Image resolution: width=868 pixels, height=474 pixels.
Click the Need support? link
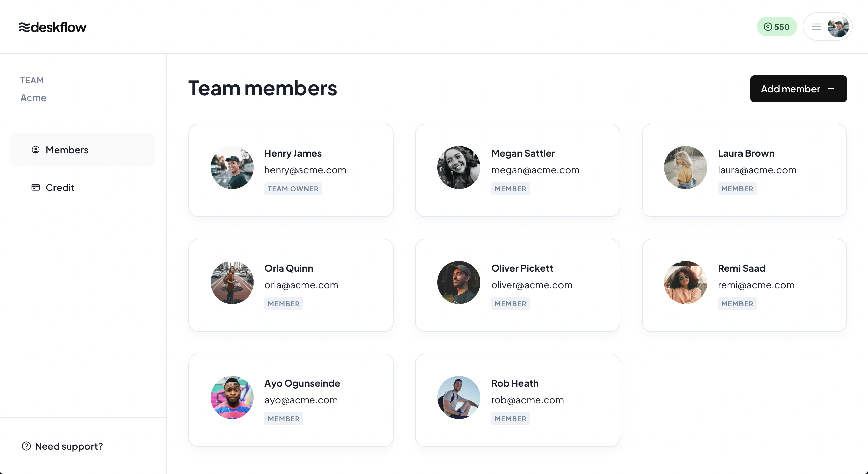click(69, 446)
